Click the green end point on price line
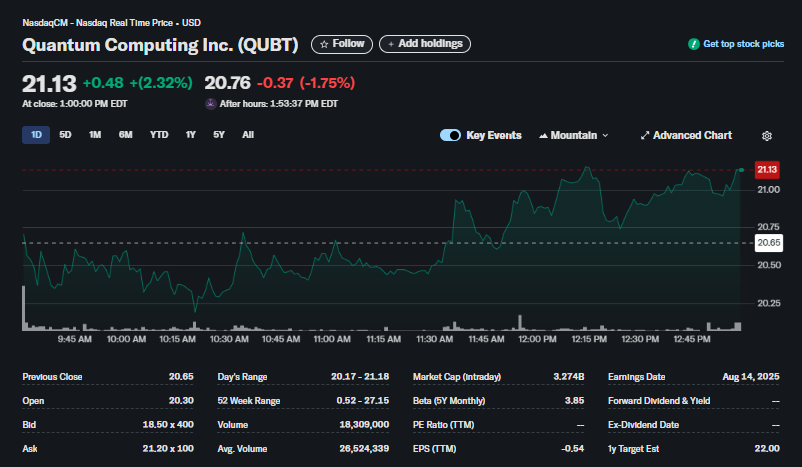The image size is (802, 467). (x=741, y=170)
